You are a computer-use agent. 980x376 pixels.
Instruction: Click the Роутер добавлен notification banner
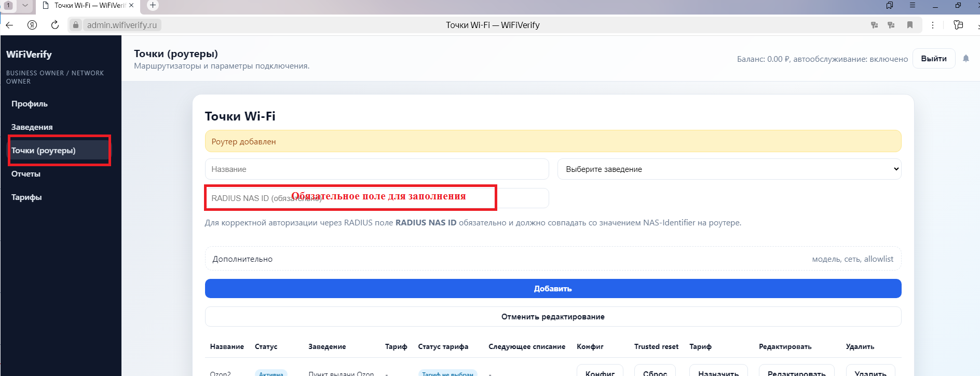553,141
